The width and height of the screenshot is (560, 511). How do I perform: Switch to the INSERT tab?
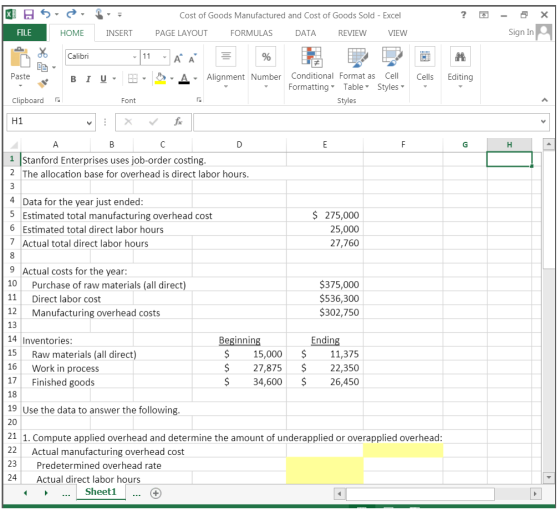pos(119,33)
